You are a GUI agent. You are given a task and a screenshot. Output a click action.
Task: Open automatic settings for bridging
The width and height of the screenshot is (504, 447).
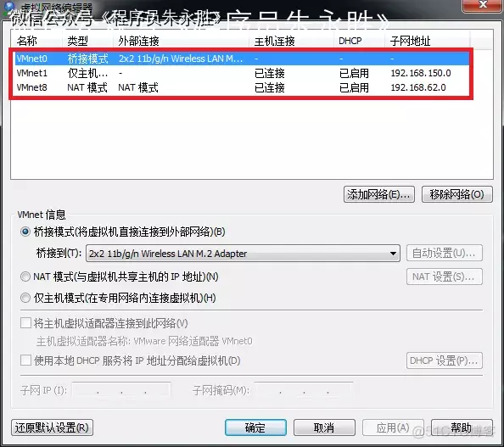tap(445, 253)
